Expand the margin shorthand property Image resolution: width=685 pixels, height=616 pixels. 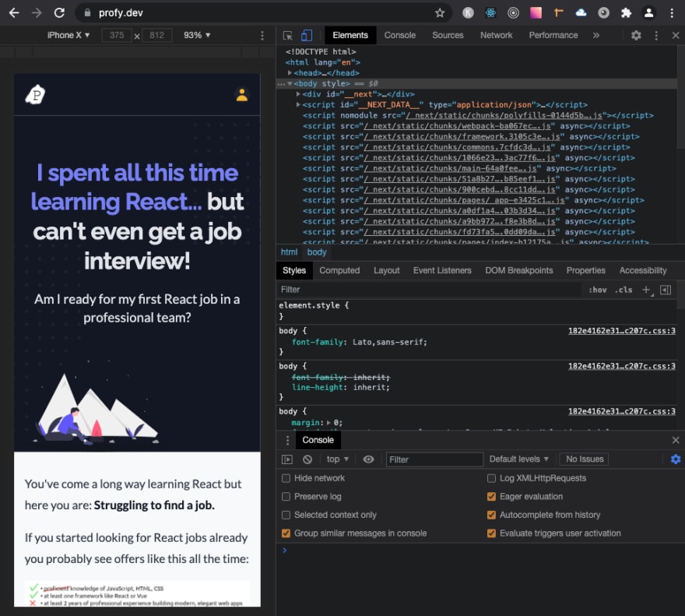click(328, 423)
